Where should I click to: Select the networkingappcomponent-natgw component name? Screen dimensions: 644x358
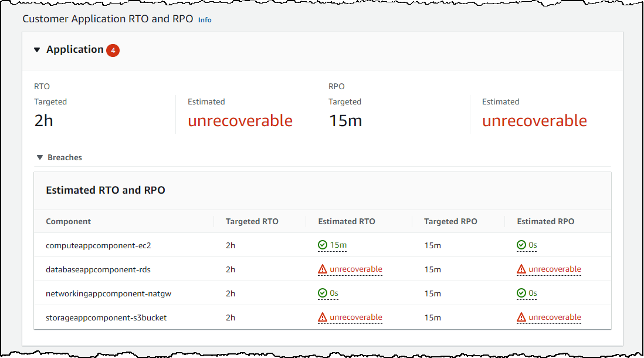[109, 293]
